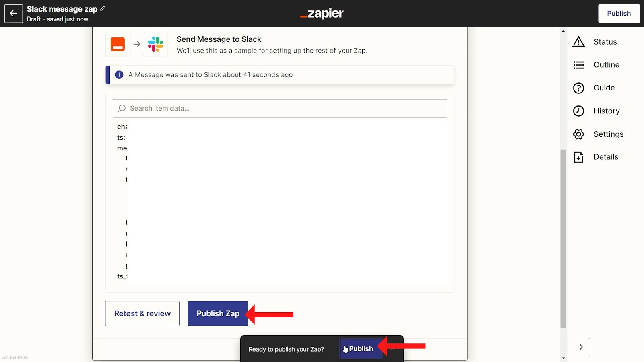Click the Search item data field
This screenshot has height=362, width=644.
pos(280,108)
